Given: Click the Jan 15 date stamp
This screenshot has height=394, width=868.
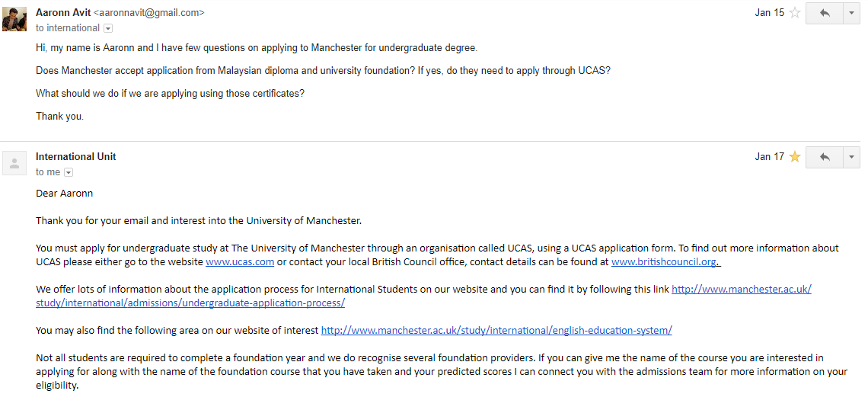Looking at the screenshot, I should click(769, 13).
